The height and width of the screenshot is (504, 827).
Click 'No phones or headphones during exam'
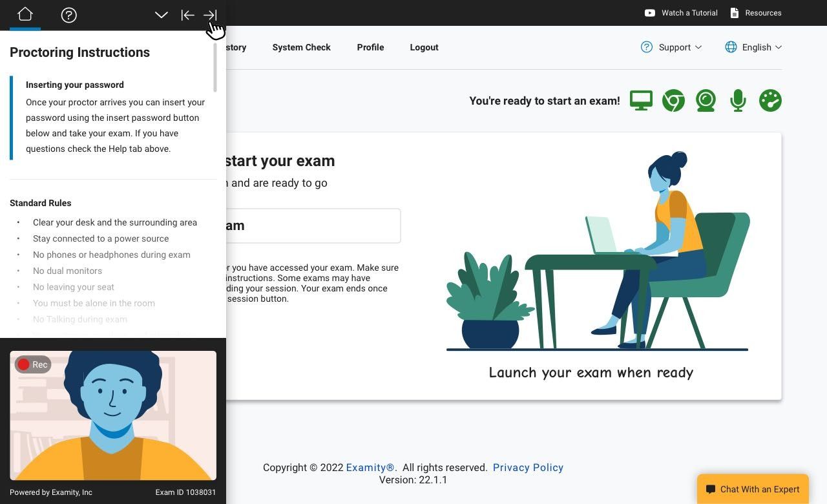112,255
